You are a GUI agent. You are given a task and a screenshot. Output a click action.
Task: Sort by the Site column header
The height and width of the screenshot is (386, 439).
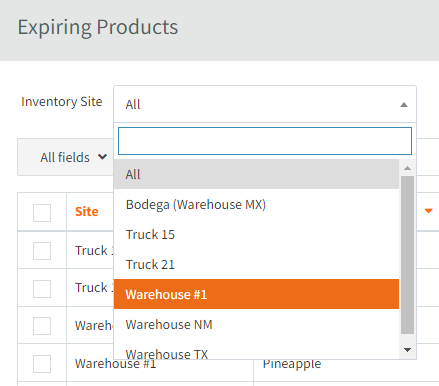[87, 211]
